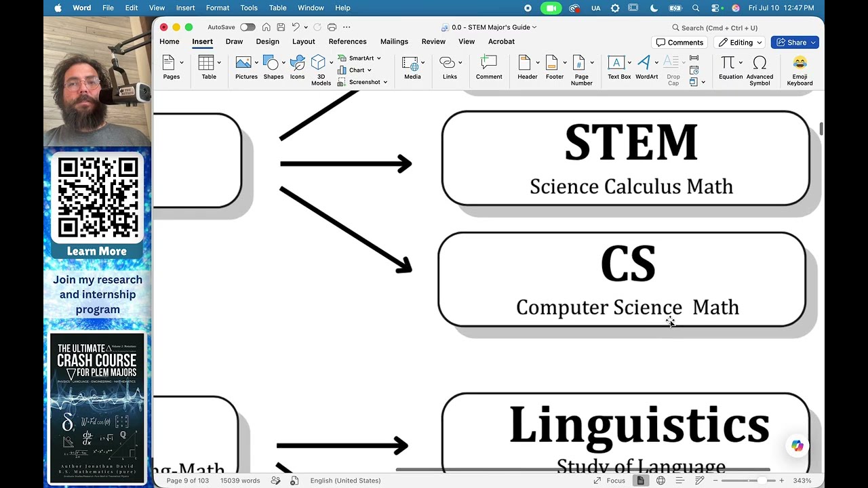This screenshot has height=488, width=868.
Task: Open Advanced Symbol dialog
Action: click(759, 70)
